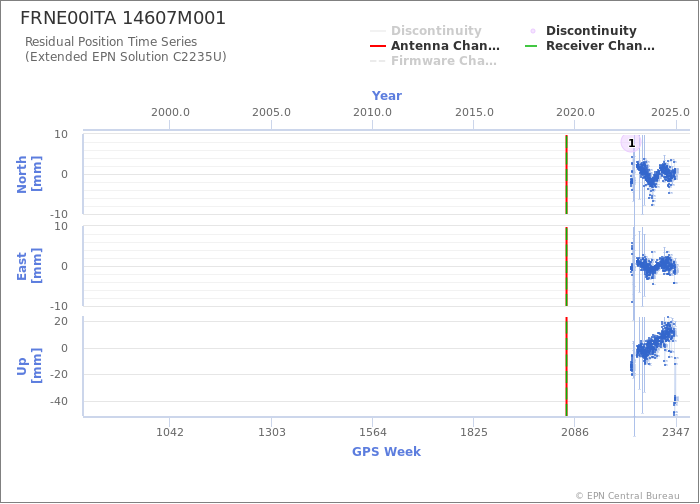Click the GPS week 1303 tick label

271,432
